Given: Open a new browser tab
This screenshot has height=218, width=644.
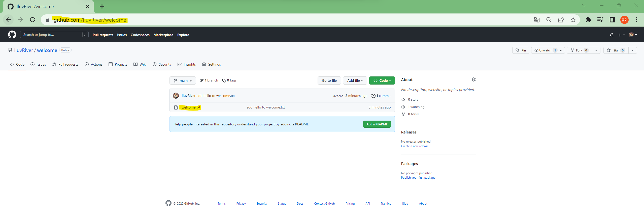Looking at the screenshot, I should coord(102,7).
